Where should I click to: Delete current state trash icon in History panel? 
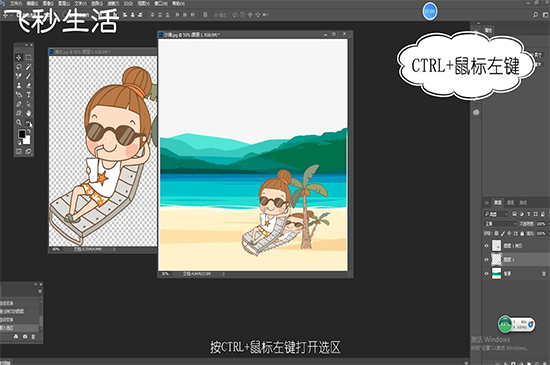pos(33,337)
